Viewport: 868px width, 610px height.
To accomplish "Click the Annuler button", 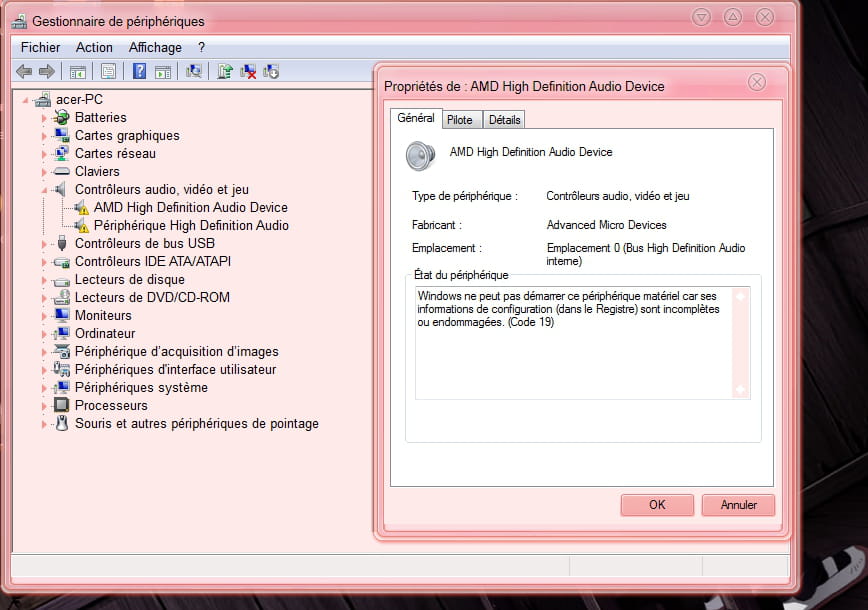I will pos(738,505).
